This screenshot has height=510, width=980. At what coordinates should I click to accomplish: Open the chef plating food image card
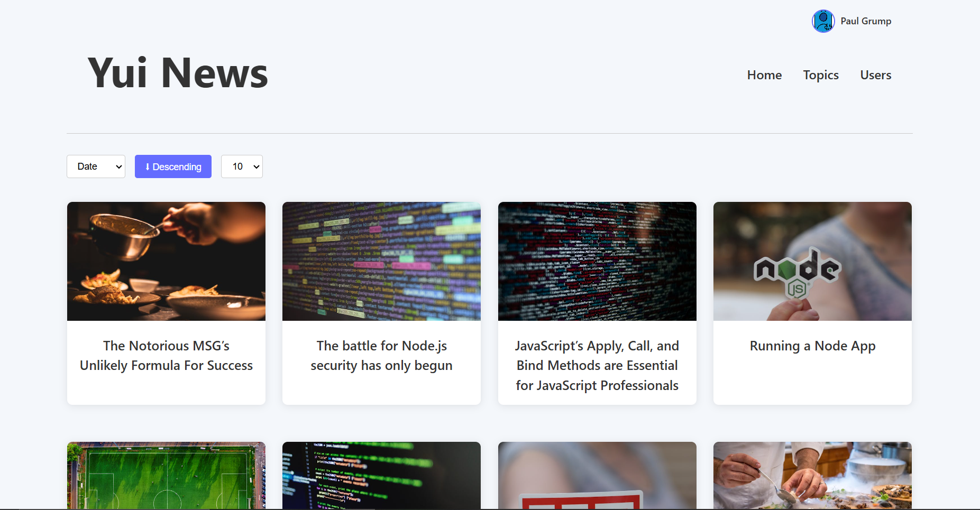point(812,476)
